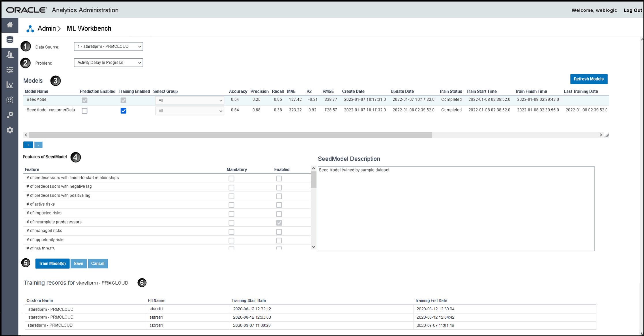Click the features list vertical scrollbar thumb
Image resolution: width=644 pixels, height=336 pixels.
click(314, 180)
